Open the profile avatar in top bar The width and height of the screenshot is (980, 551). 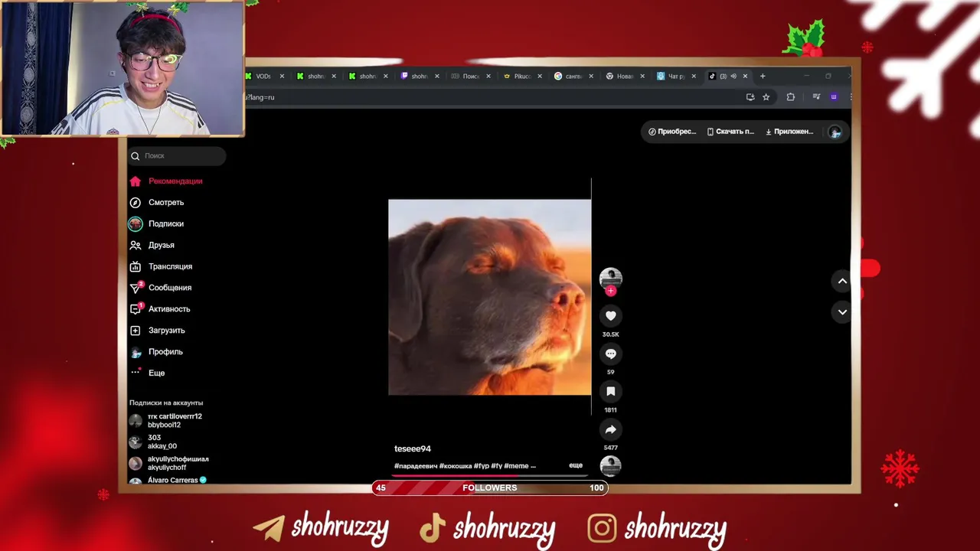[x=835, y=132]
